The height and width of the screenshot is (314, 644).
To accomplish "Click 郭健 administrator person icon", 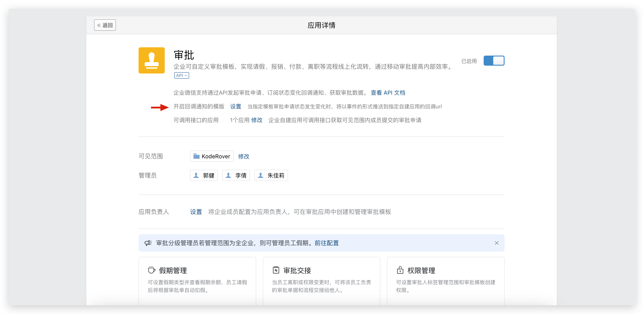I will 196,175.
